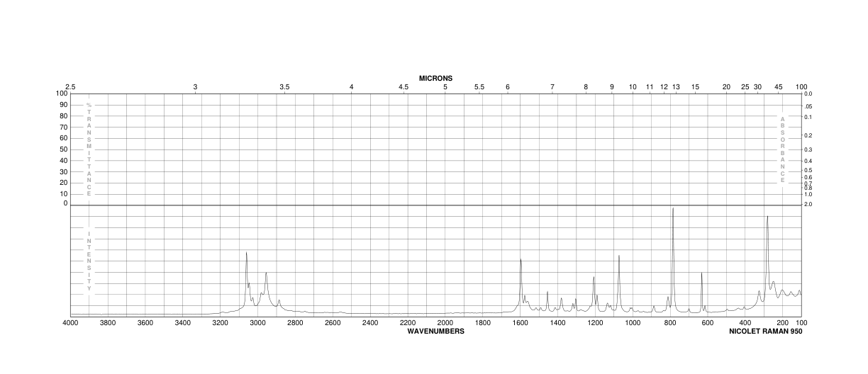Select the 3800 wavenumber tick label
The width and height of the screenshot is (868, 374).
click(x=107, y=323)
